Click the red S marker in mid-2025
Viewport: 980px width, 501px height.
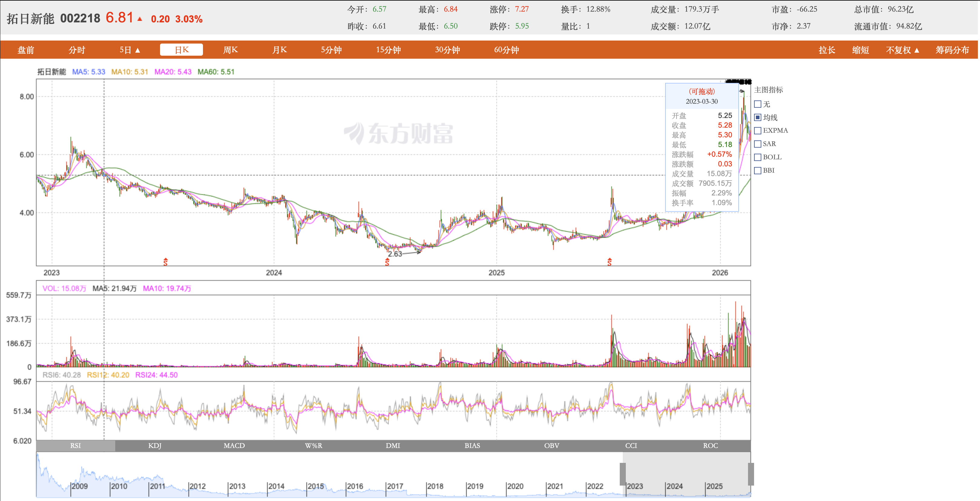pos(609,262)
